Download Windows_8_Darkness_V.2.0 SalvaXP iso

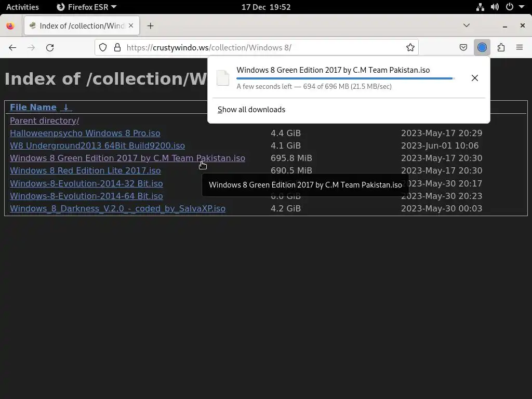point(118,209)
